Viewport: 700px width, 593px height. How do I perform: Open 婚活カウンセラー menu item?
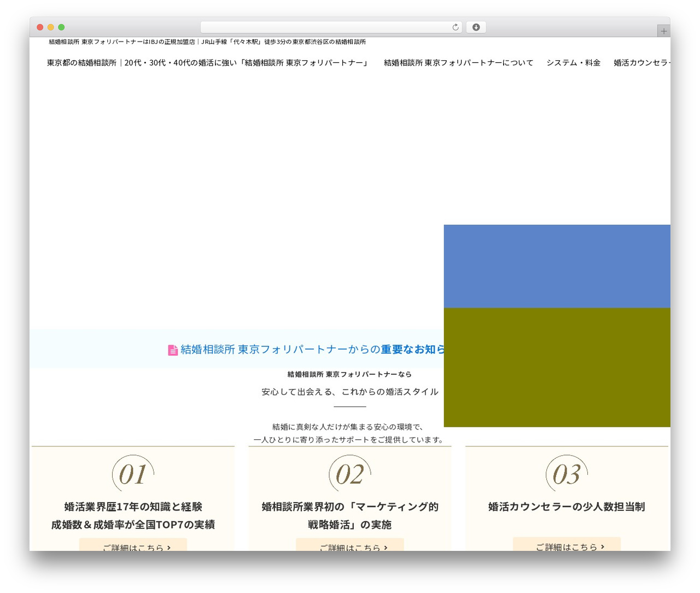tap(641, 63)
